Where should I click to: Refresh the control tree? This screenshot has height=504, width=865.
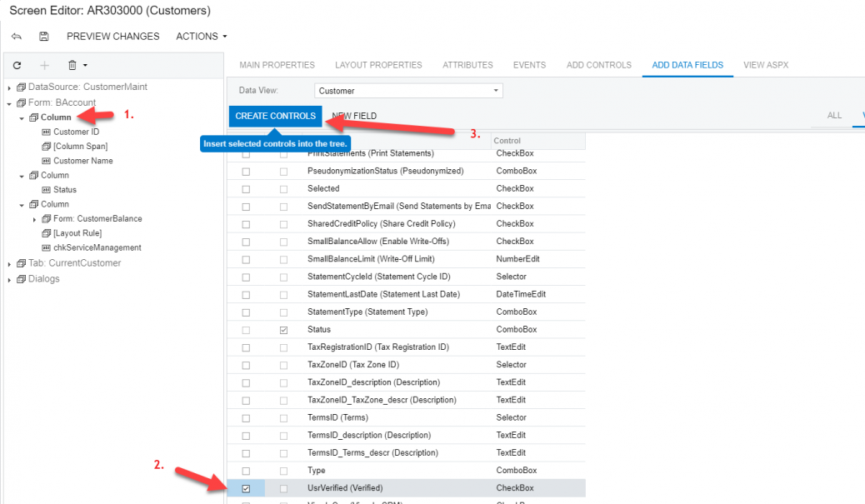(x=17, y=65)
